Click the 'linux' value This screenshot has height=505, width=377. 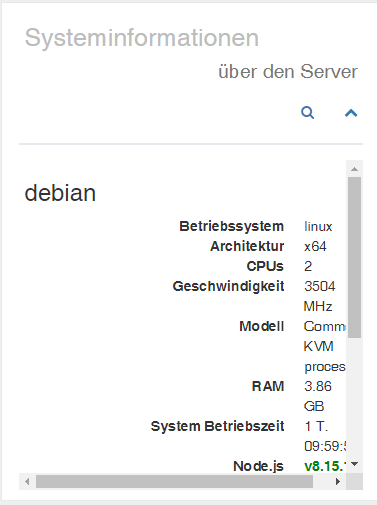[318, 227]
